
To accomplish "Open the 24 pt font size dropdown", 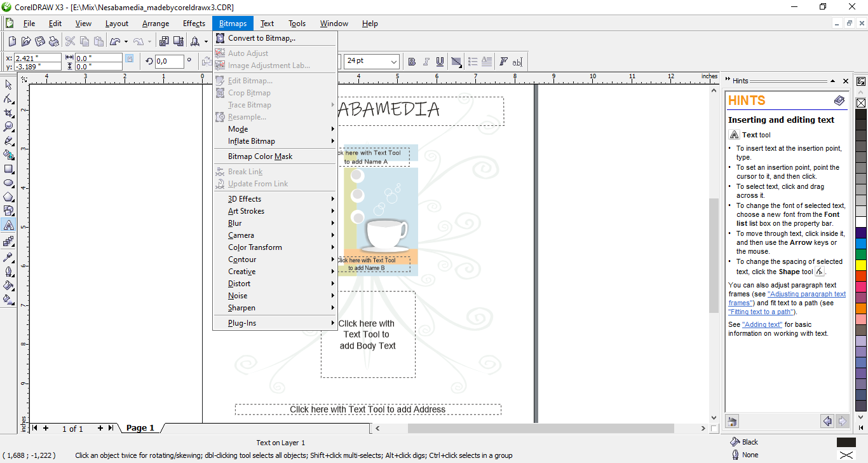I will 394,62.
